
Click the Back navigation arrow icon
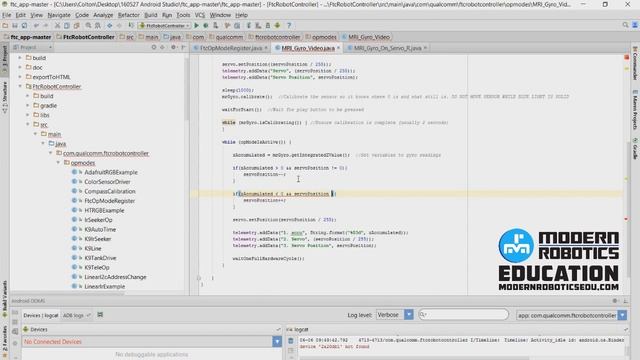coord(109,25)
